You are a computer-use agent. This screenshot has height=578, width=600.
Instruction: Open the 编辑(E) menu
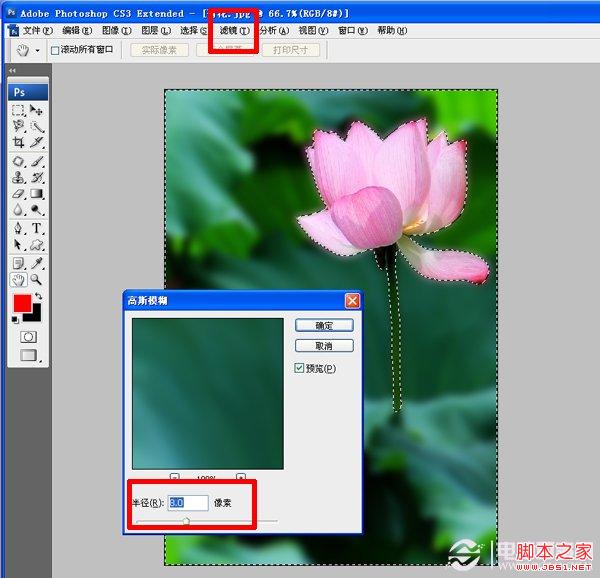coord(77,30)
